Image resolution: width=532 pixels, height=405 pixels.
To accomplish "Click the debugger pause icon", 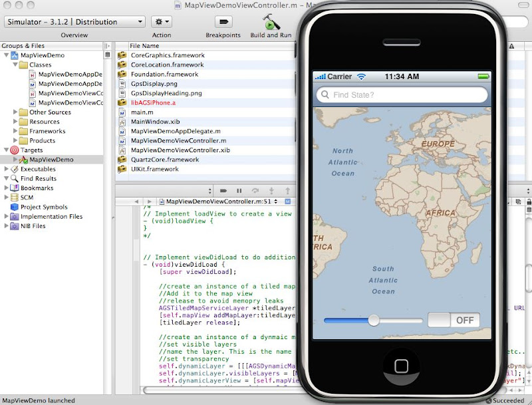I will point(239,191).
